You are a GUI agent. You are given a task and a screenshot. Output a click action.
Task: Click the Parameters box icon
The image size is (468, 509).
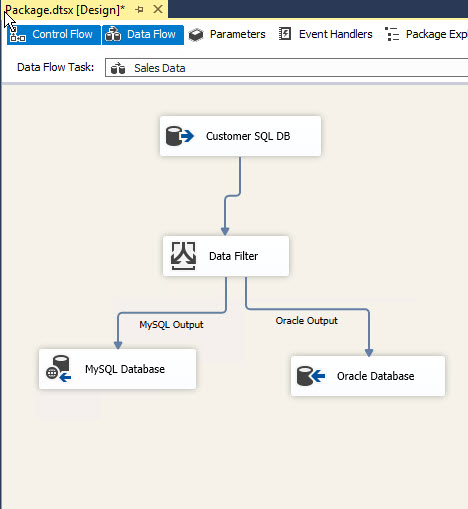[x=196, y=35]
